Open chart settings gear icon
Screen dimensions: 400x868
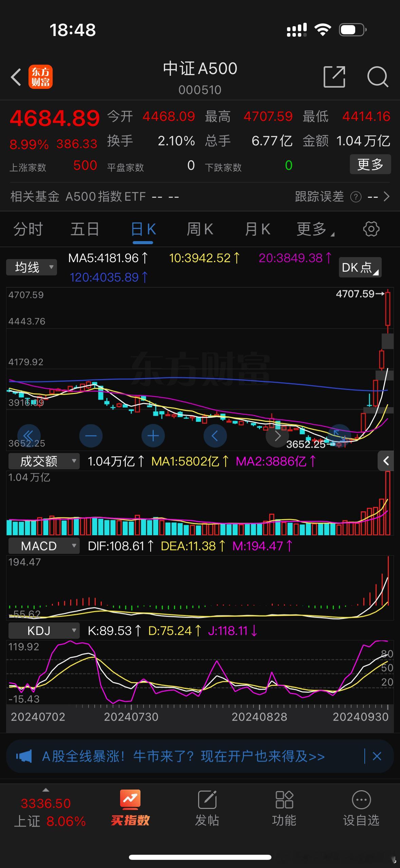371,229
